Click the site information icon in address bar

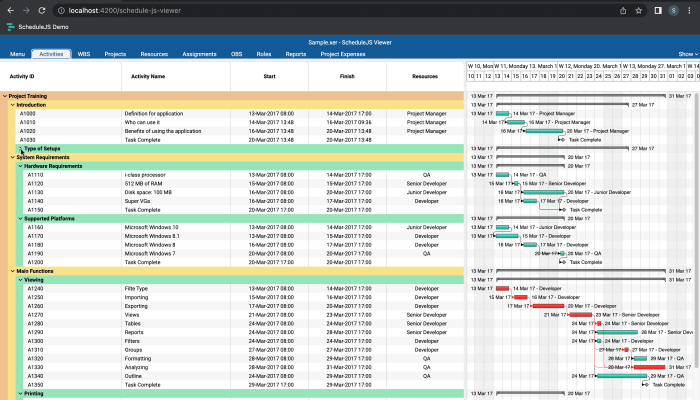pos(62,10)
